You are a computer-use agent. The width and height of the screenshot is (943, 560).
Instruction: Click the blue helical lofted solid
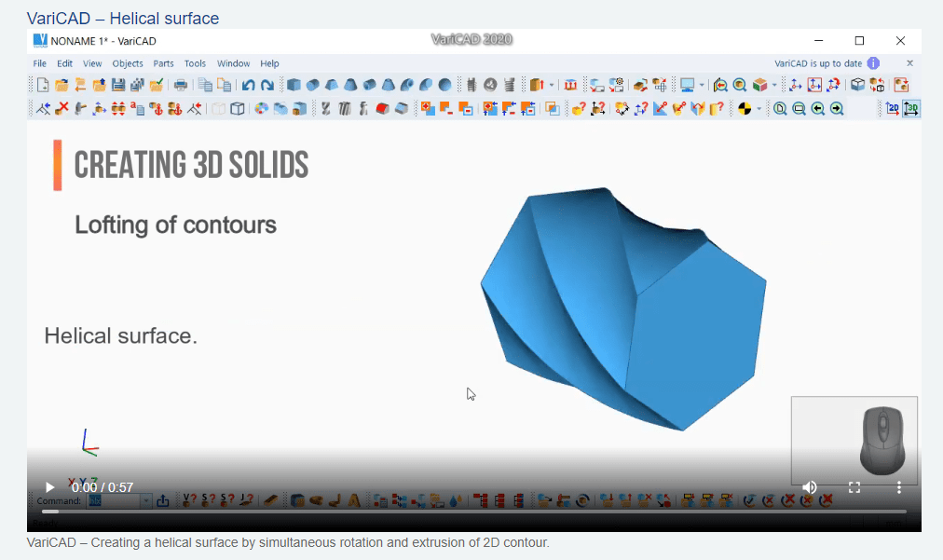(x=623, y=308)
